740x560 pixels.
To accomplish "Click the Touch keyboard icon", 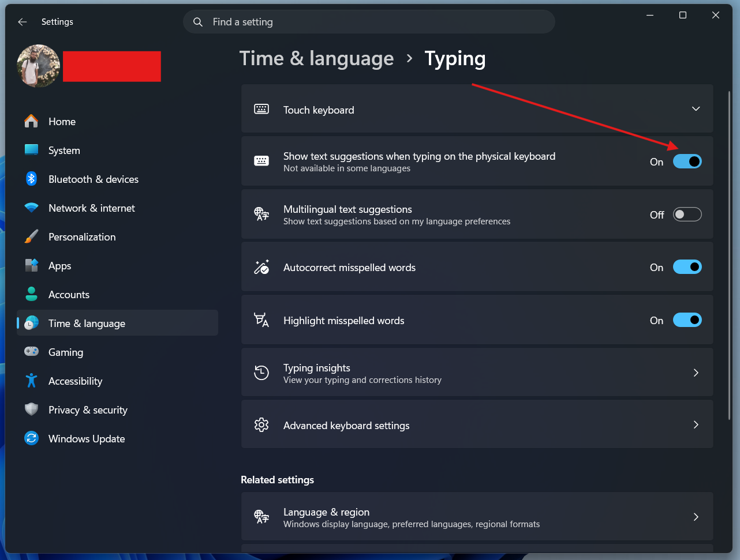I will [x=261, y=109].
